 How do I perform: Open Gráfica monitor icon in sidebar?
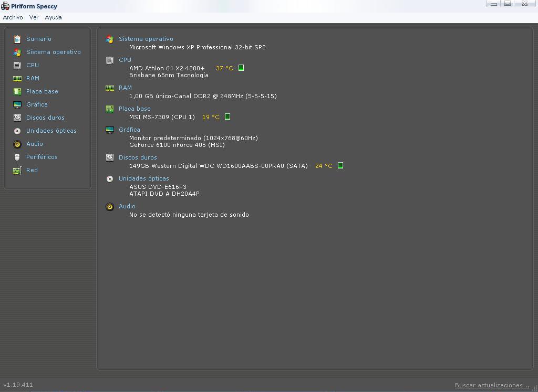click(17, 104)
